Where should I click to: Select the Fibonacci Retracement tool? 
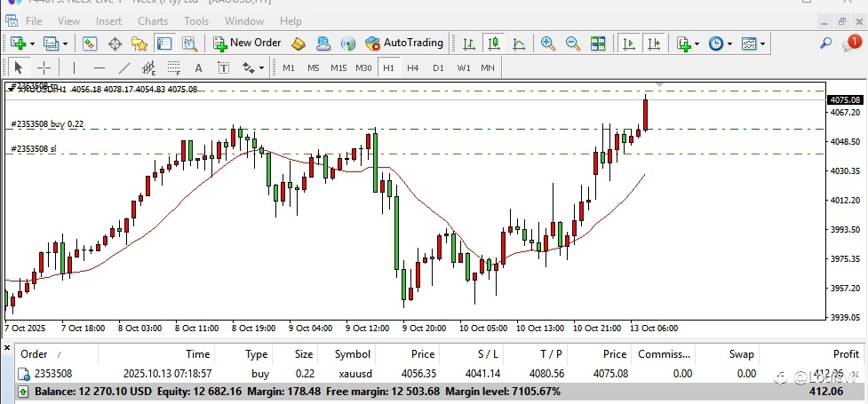pyautogui.click(x=174, y=68)
